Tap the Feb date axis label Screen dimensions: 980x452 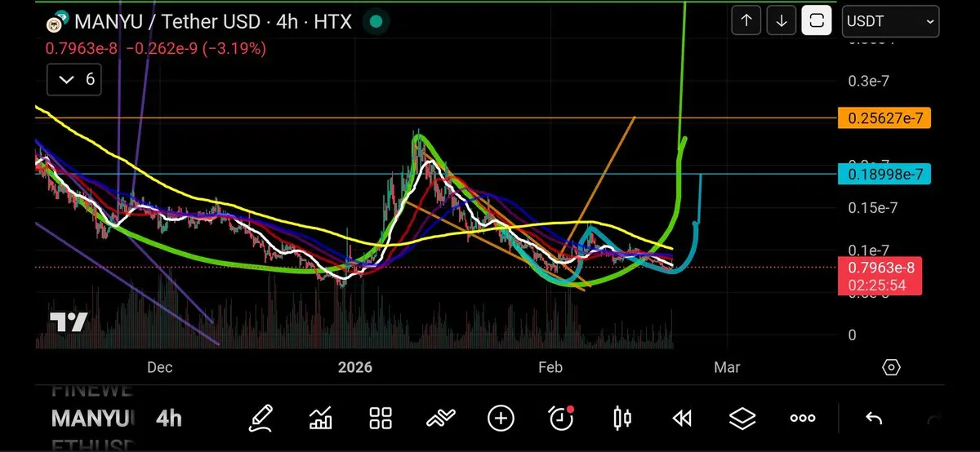pyautogui.click(x=550, y=367)
